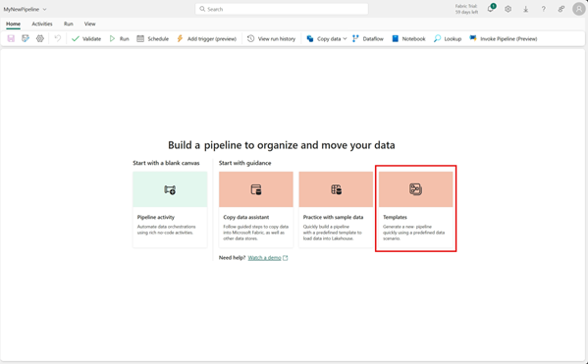Open the user account avatar
588x364 pixels.
pyautogui.click(x=579, y=9)
